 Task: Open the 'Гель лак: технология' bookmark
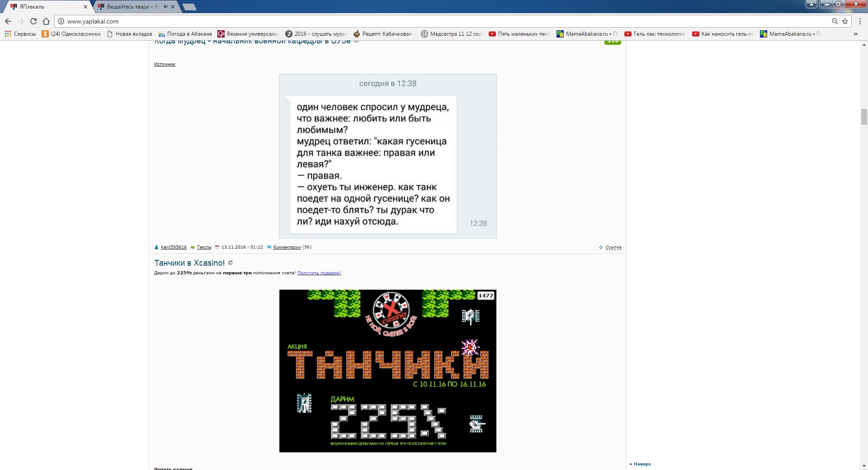pos(655,34)
